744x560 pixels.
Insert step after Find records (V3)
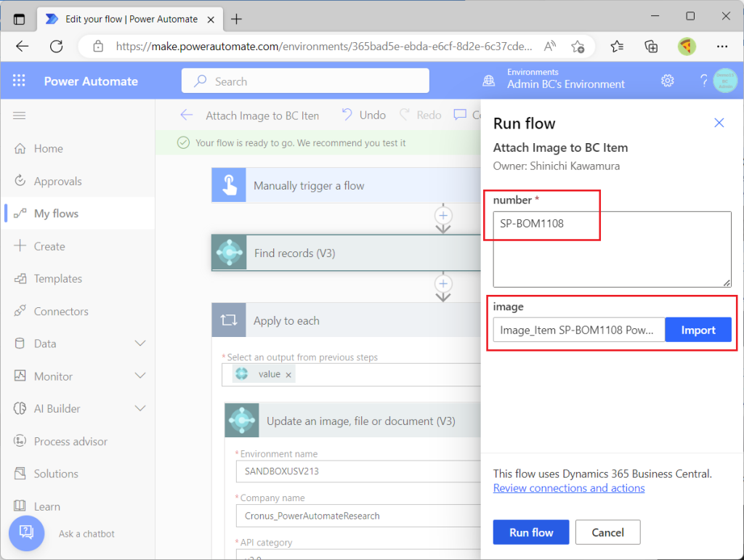click(443, 283)
